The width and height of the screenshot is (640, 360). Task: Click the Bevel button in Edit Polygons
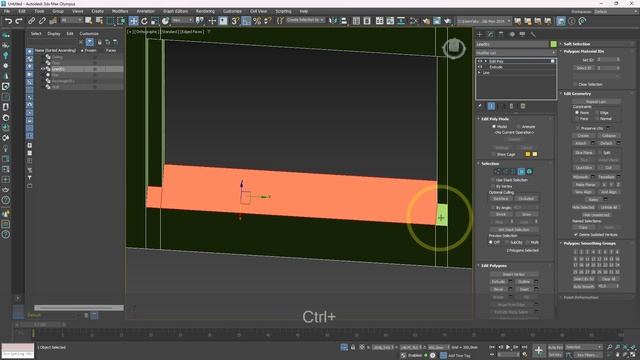[x=498, y=289]
